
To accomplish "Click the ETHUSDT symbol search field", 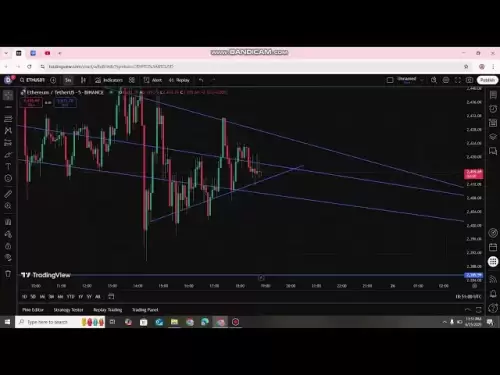I will point(32,80).
